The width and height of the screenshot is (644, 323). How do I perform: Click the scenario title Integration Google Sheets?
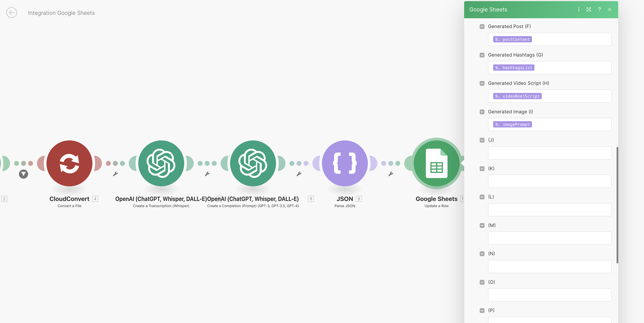click(61, 13)
